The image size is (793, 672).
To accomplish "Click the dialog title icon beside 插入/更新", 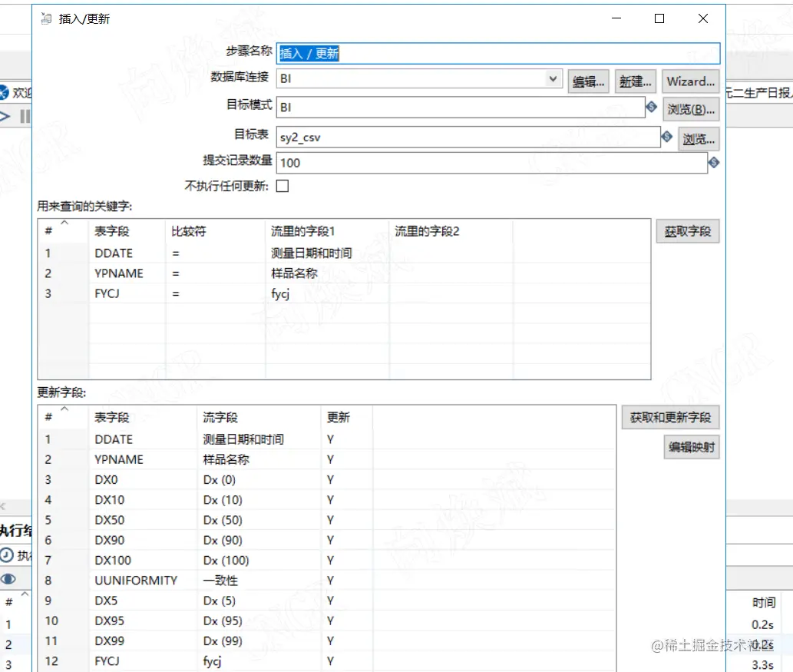I will 47,18.
